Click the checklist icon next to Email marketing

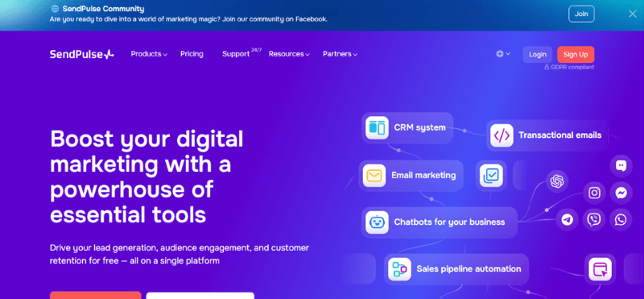[x=491, y=176]
